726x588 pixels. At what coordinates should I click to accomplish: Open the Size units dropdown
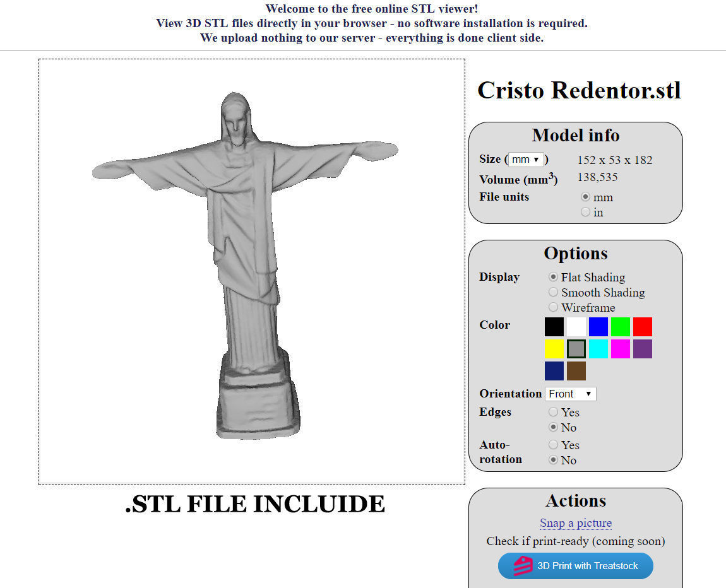point(526,159)
